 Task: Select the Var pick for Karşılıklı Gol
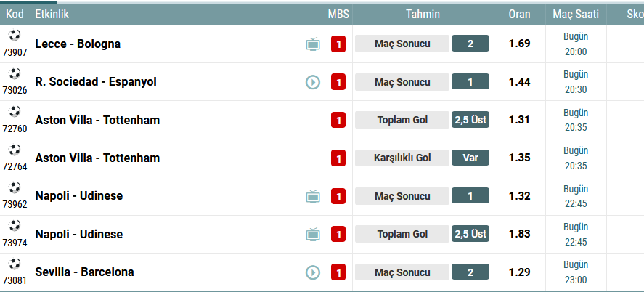point(470,158)
